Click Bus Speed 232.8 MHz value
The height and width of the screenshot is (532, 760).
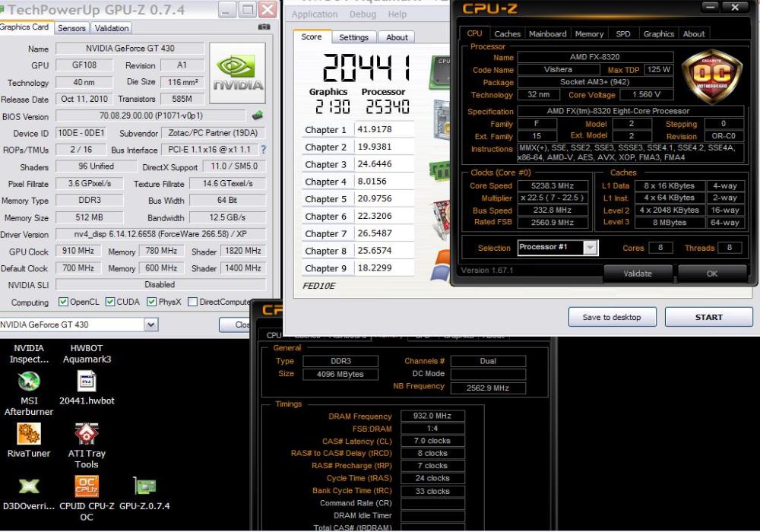click(553, 211)
